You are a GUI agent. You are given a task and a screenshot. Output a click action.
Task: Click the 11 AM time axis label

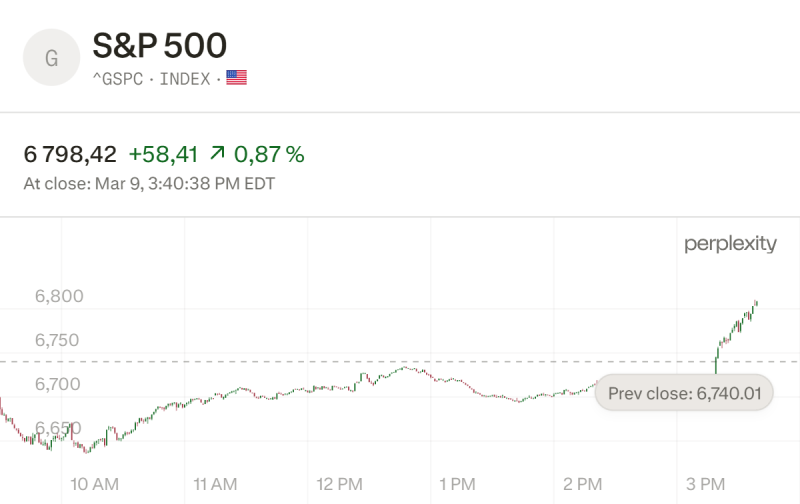[x=214, y=484]
